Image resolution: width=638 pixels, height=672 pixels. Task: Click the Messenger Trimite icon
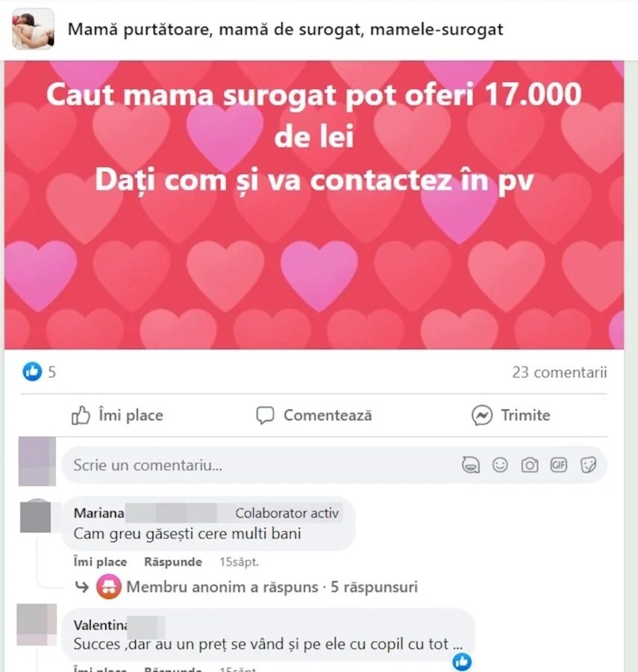[482, 415]
